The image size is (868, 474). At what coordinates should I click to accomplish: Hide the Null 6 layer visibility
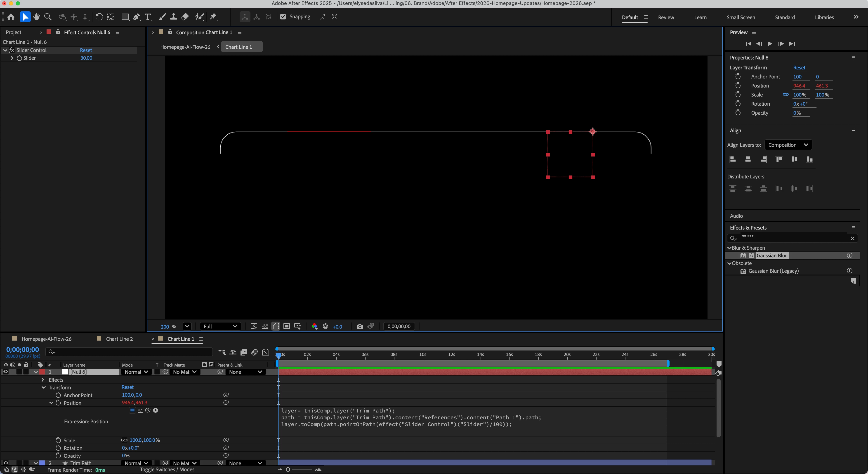6,372
